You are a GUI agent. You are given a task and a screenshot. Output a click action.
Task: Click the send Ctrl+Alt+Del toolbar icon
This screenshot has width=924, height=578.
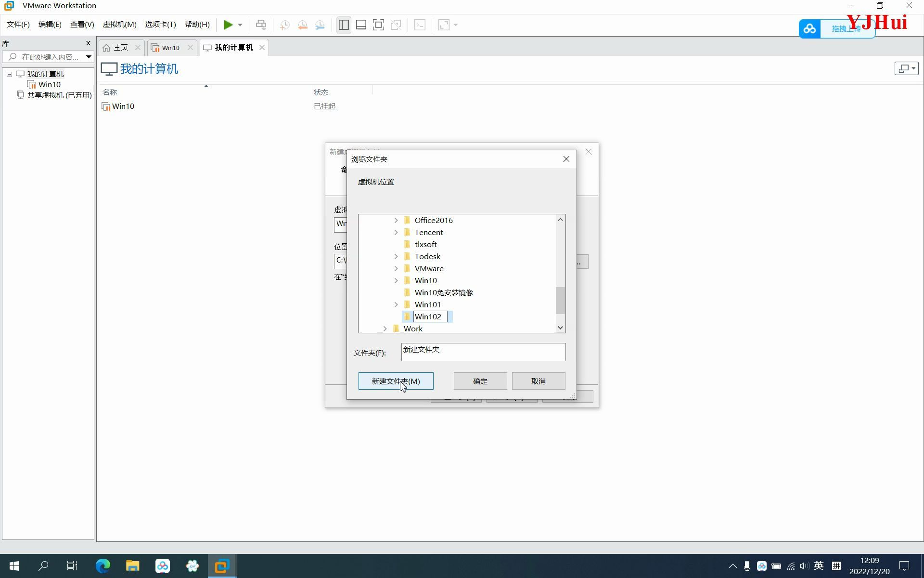point(261,25)
